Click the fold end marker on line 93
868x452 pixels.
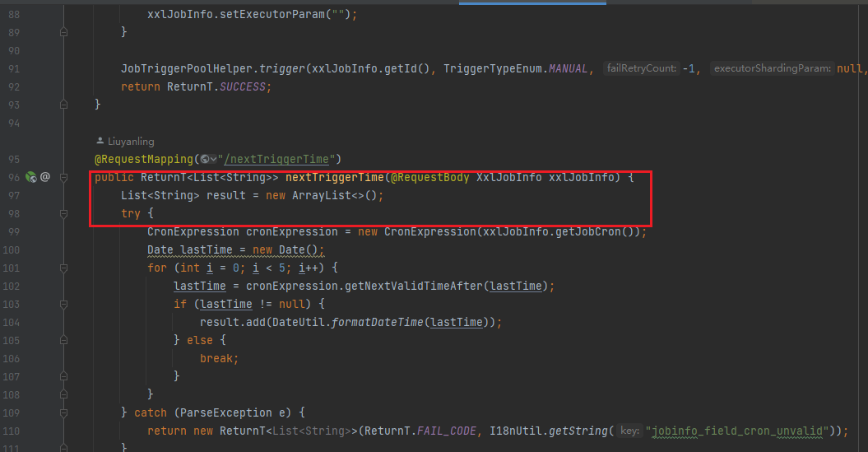pos(63,105)
